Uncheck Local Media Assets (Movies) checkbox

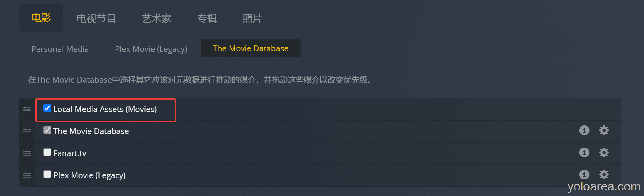[x=47, y=108]
